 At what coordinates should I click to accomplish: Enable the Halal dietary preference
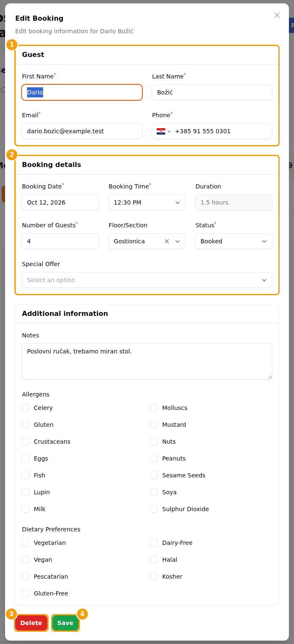(154, 560)
